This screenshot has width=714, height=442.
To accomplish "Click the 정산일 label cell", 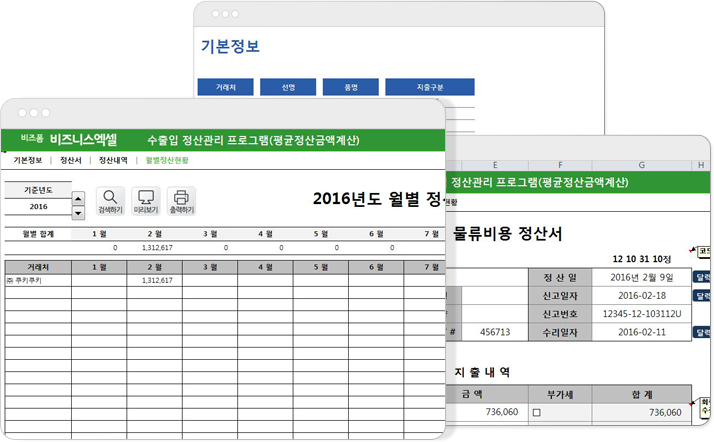I will pyautogui.click(x=560, y=277).
